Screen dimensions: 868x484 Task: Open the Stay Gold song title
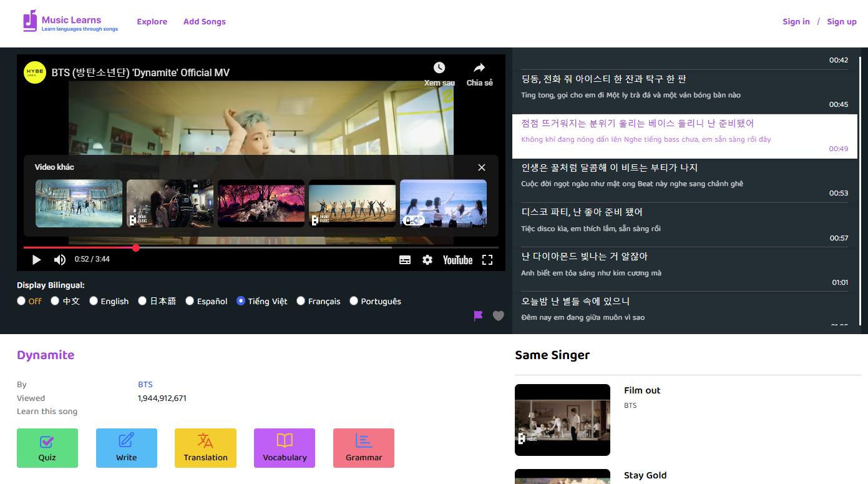coord(645,475)
